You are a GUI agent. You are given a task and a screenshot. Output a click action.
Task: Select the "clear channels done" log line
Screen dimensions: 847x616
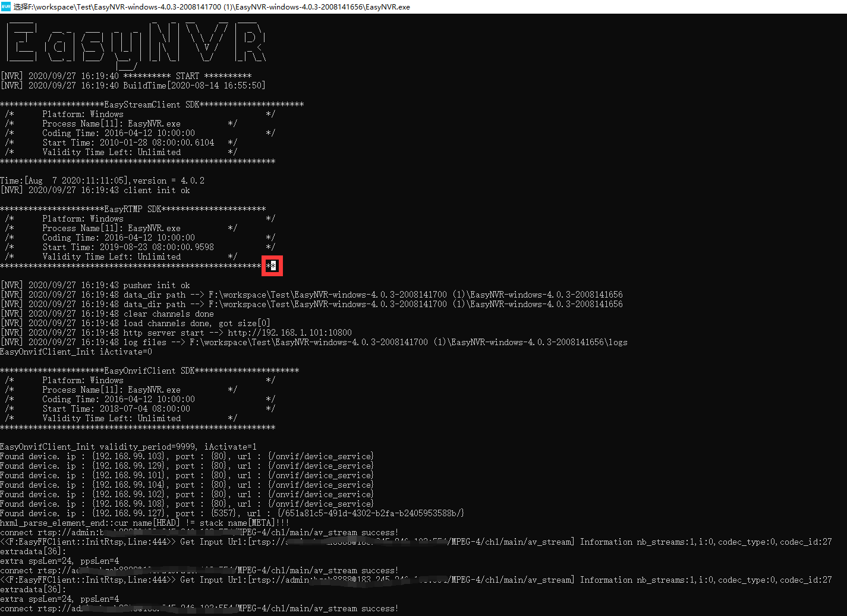pyautogui.click(x=107, y=314)
